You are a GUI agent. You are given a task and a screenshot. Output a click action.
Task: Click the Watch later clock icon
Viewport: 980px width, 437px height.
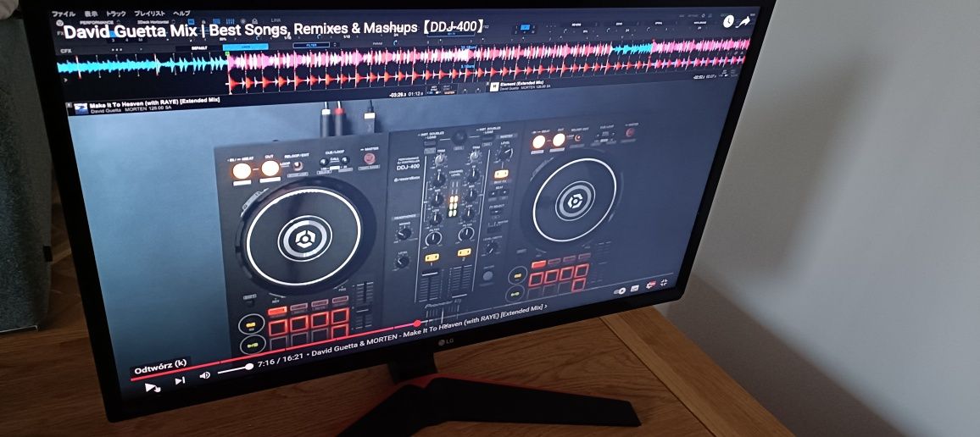coord(729,21)
